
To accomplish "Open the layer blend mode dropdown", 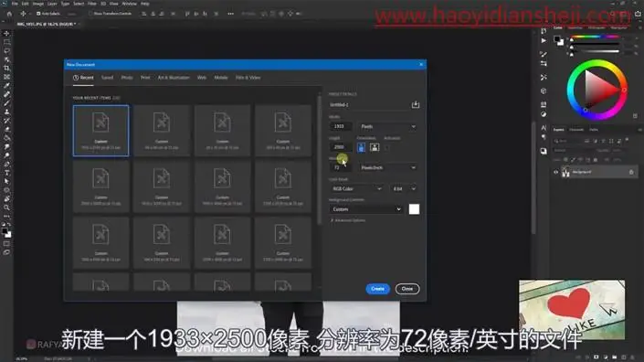I will tap(573, 151).
